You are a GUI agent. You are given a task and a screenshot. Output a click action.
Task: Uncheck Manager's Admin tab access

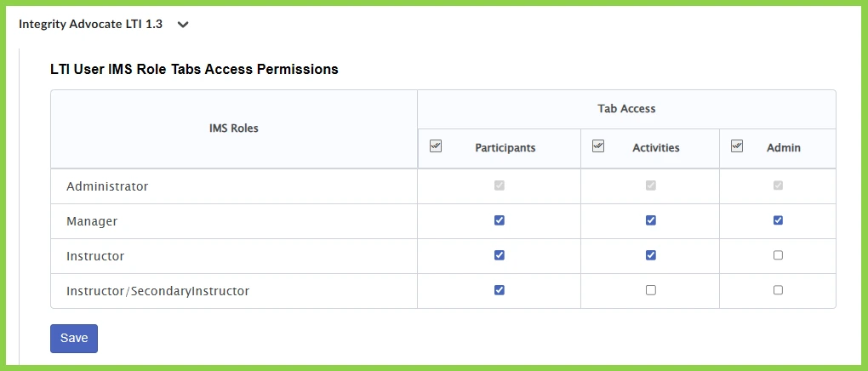tap(779, 220)
